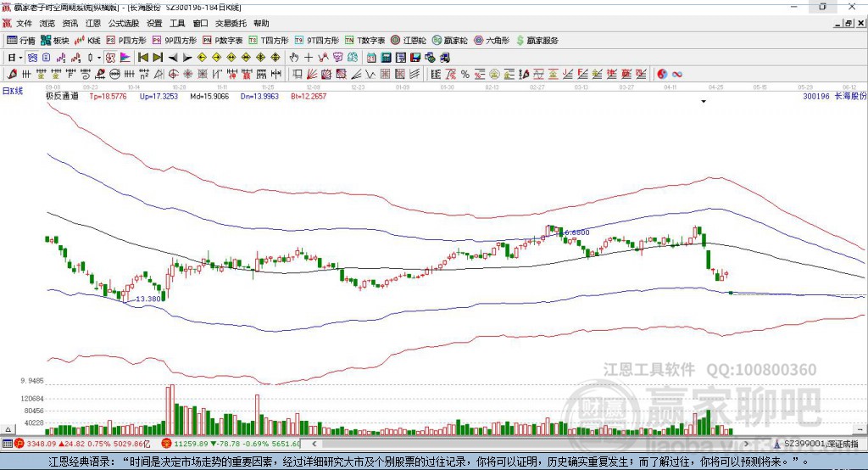Click the horizontal scrollbar left arrow

[314, 444]
